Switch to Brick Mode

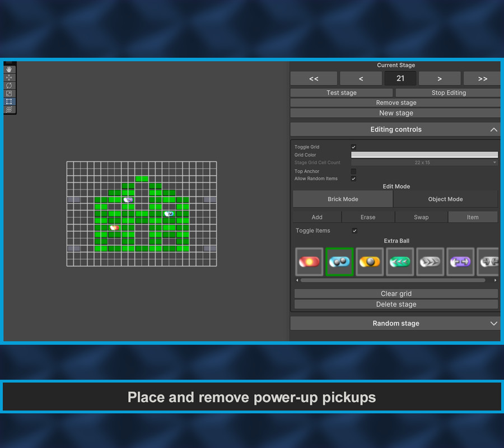[x=342, y=199]
